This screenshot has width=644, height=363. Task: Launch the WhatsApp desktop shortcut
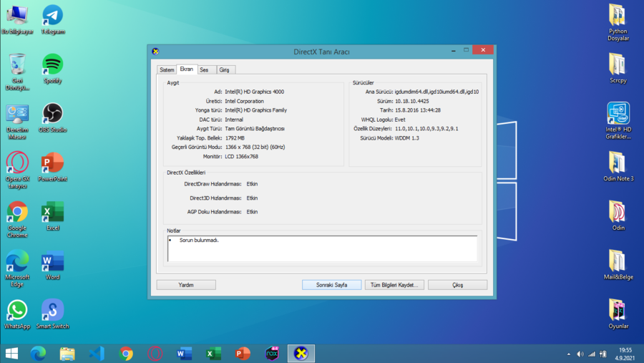[17, 311]
